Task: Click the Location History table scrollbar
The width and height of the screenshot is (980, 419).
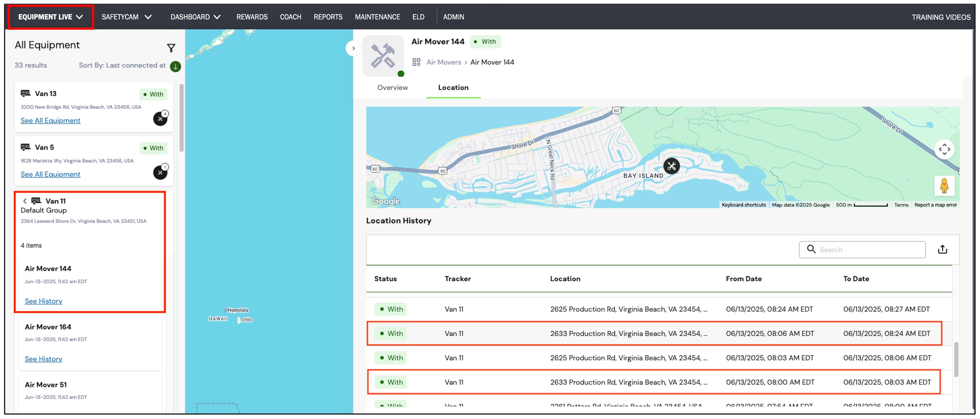Action: pos(956,360)
